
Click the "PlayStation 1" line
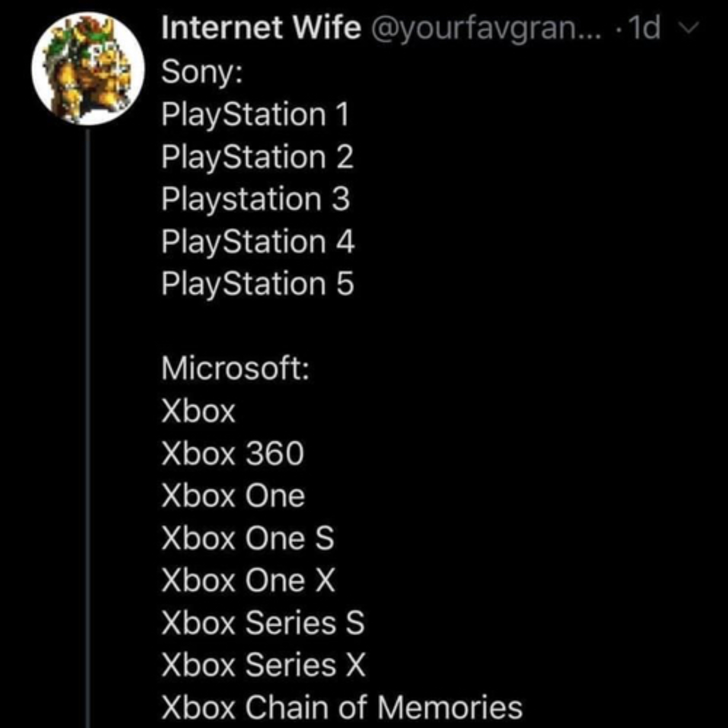tap(256, 114)
